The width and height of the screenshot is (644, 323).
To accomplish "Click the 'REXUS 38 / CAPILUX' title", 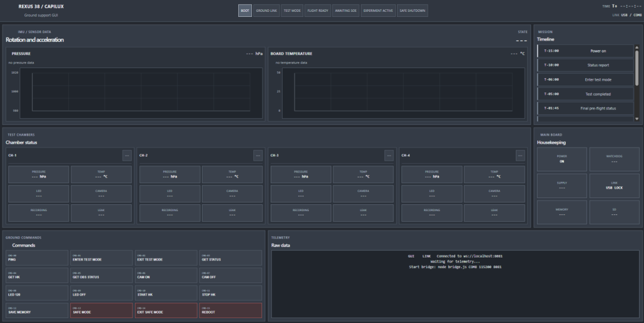I will [x=41, y=7].
